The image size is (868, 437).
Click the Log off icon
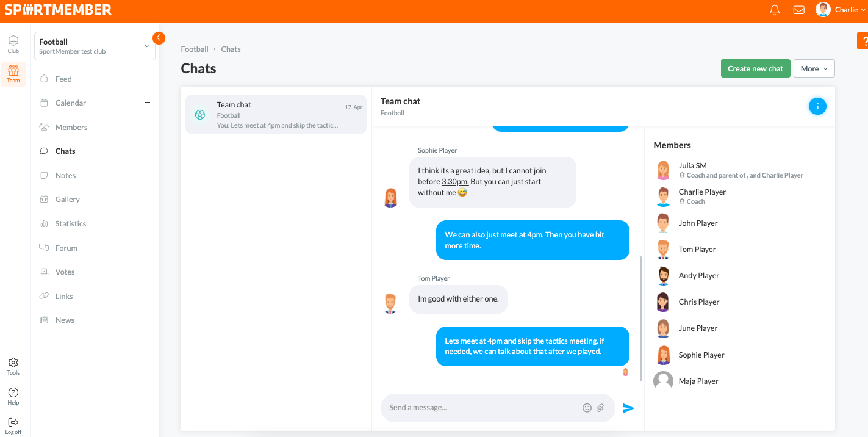click(13, 425)
